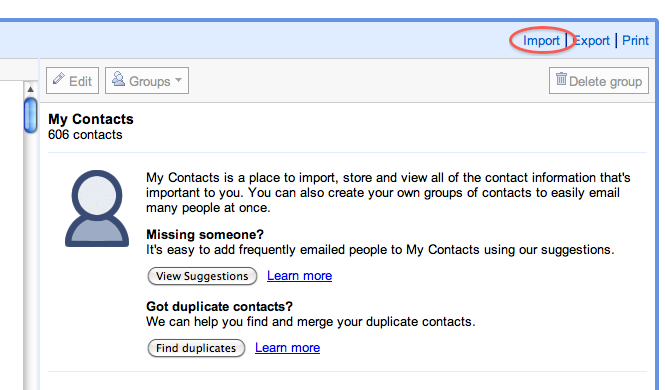Open the Print link in header
This screenshot has width=665, height=390.
coord(635,41)
